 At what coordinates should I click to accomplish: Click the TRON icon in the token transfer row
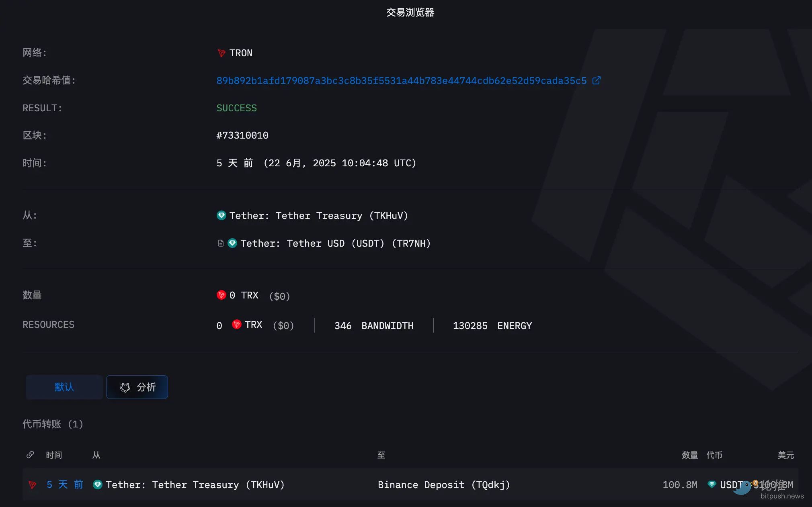[33, 485]
